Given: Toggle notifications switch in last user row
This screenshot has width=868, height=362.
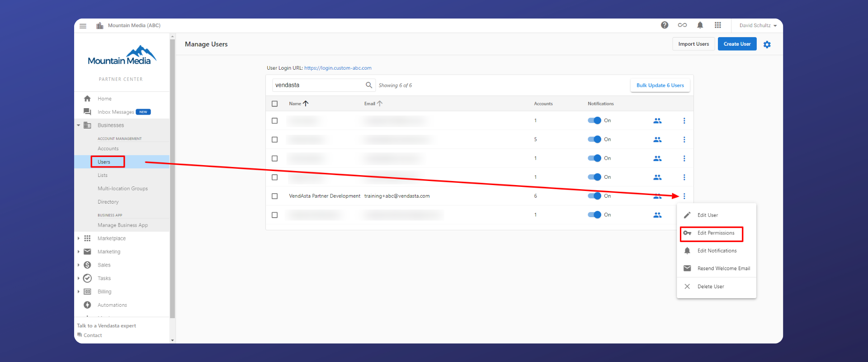Looking at the screenshot, I should click(x=594, y=214).
